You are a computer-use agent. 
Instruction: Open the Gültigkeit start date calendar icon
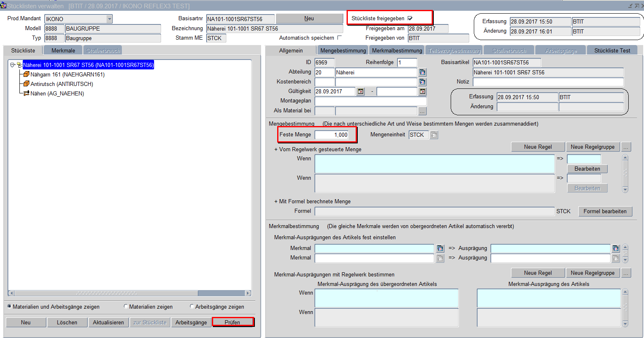[x=361, y=91]
